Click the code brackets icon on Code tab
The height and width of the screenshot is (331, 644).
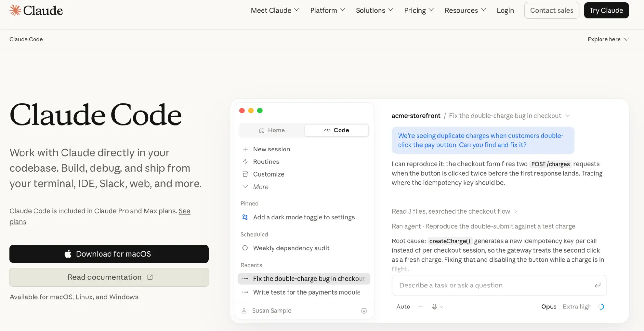coord(327,130)
